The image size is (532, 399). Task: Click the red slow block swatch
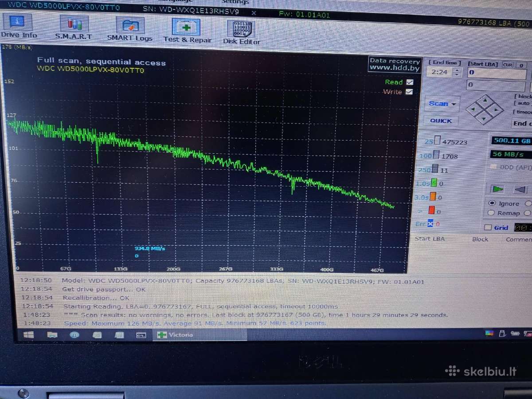[x=431, y=210]
